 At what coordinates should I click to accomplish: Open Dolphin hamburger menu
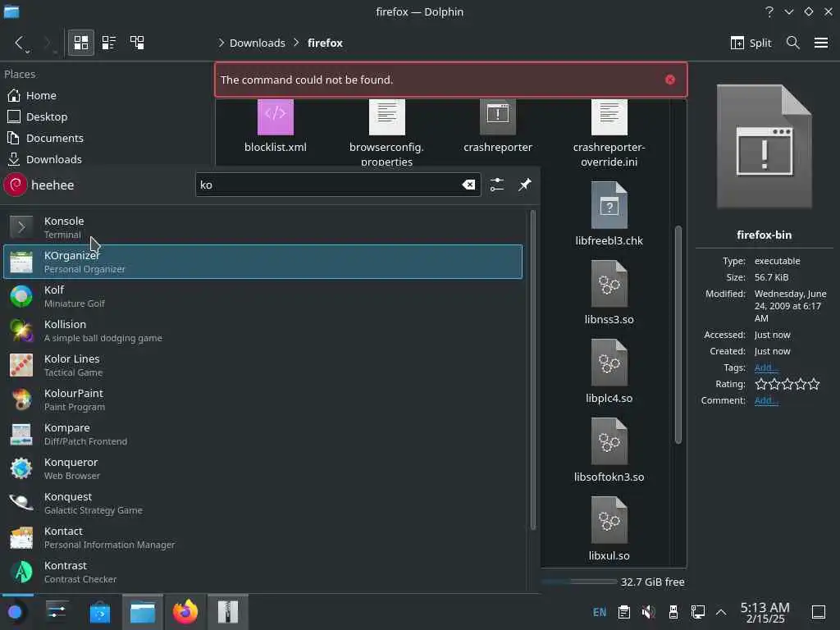820,43
